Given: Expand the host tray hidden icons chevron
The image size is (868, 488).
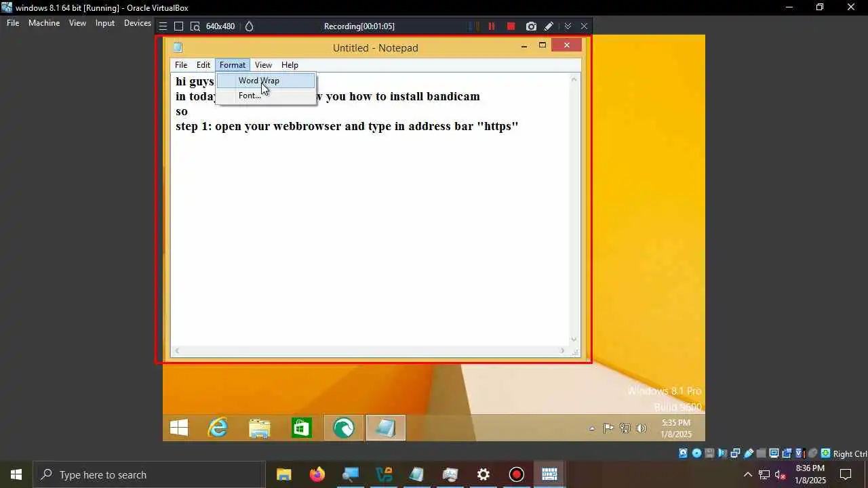Looking at the screenshot, I should coord(748,474).
